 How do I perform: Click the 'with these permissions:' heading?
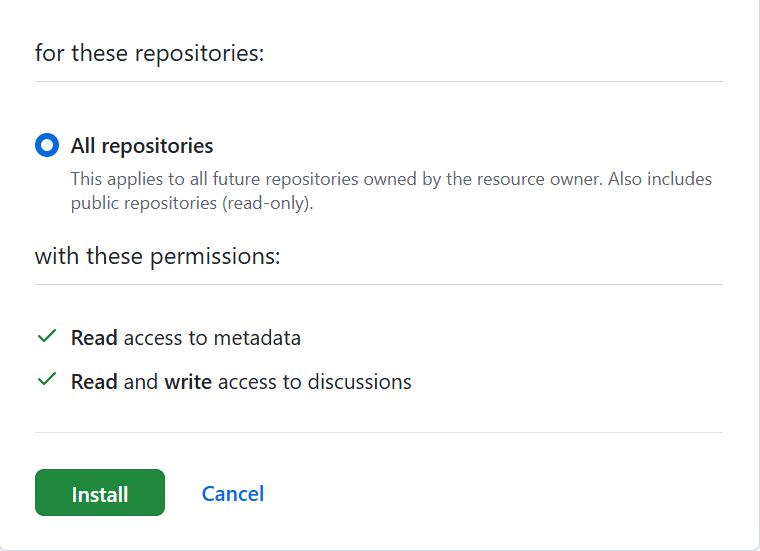[x=157, y=257]
